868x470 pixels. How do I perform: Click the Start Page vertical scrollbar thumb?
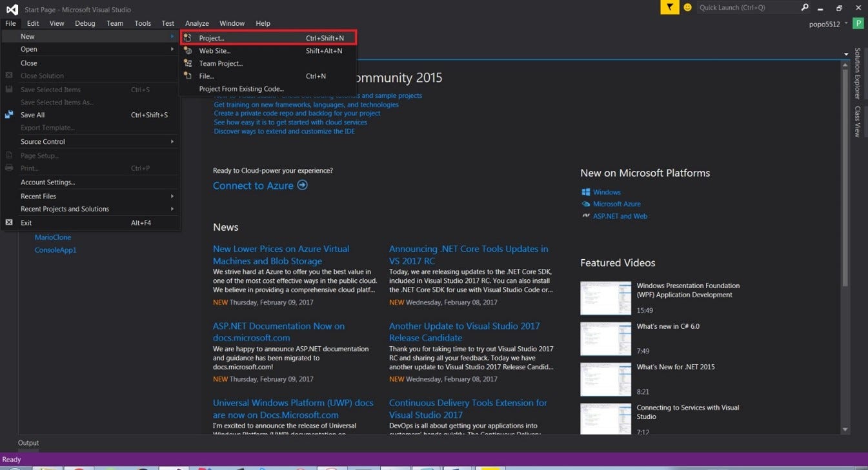point(845,179)
